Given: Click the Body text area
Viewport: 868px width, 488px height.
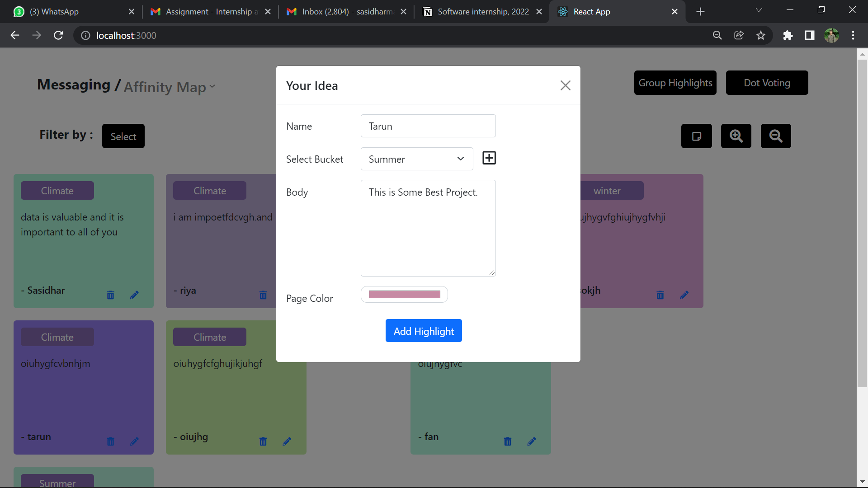Looking at the screenshot, I should (428, 228).
